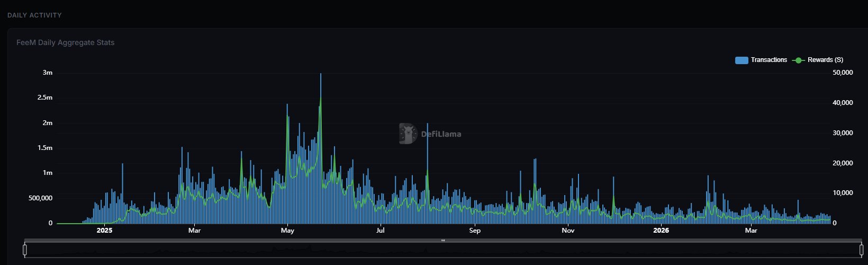Viewport: 868px width, 265px height.
Task: Toggle the green Rewards (S) legend marker
Action: pyautogui.click(x=798, y=60)
